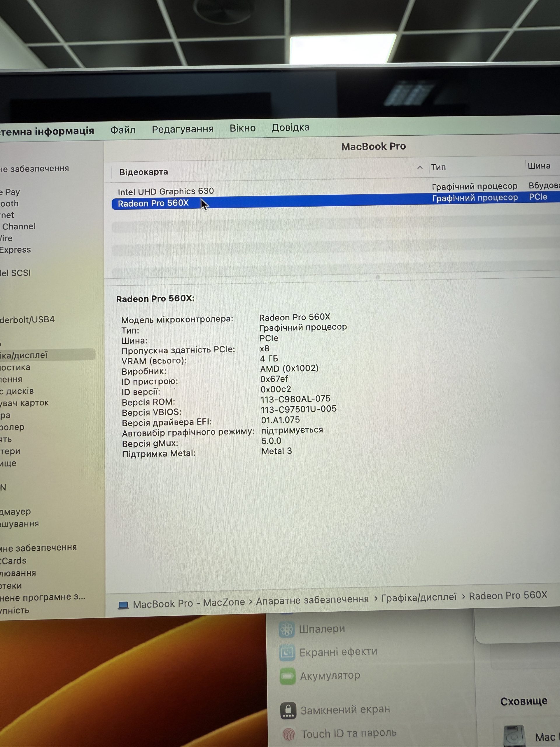560x747 pixels.
Task: Select Графіка/дисплеї in the sidebar
Action: tap(48, 355)
